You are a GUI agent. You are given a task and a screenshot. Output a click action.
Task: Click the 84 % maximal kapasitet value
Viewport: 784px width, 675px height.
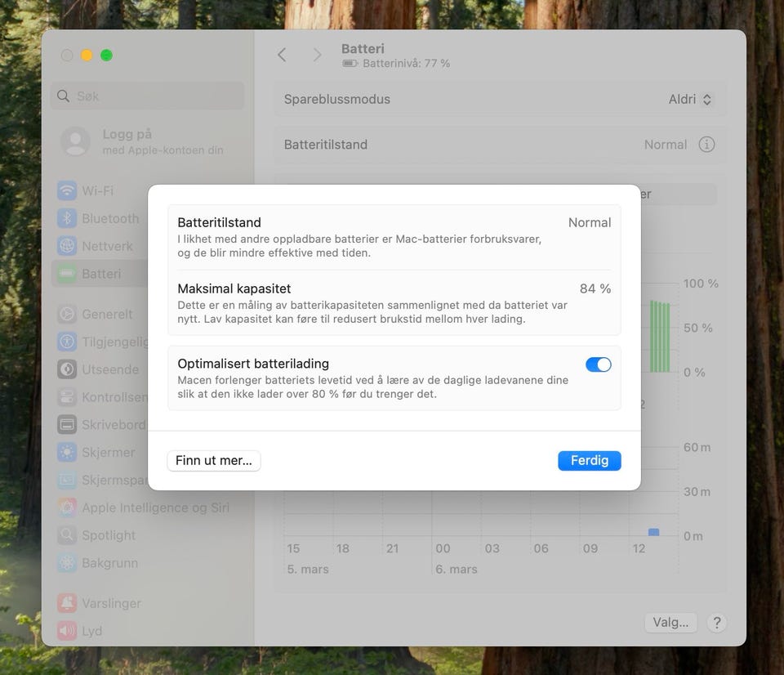595,288
